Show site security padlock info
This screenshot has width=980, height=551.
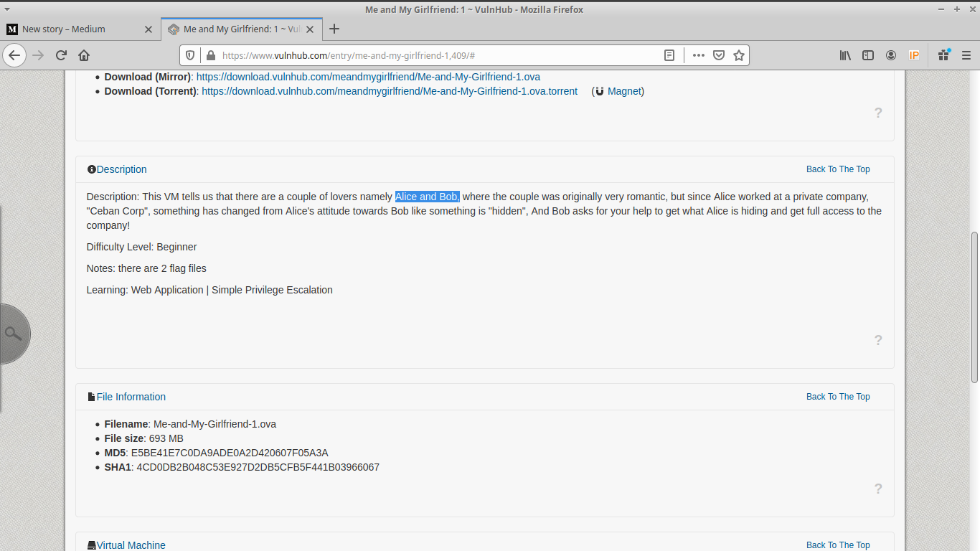tap(210, 55)
